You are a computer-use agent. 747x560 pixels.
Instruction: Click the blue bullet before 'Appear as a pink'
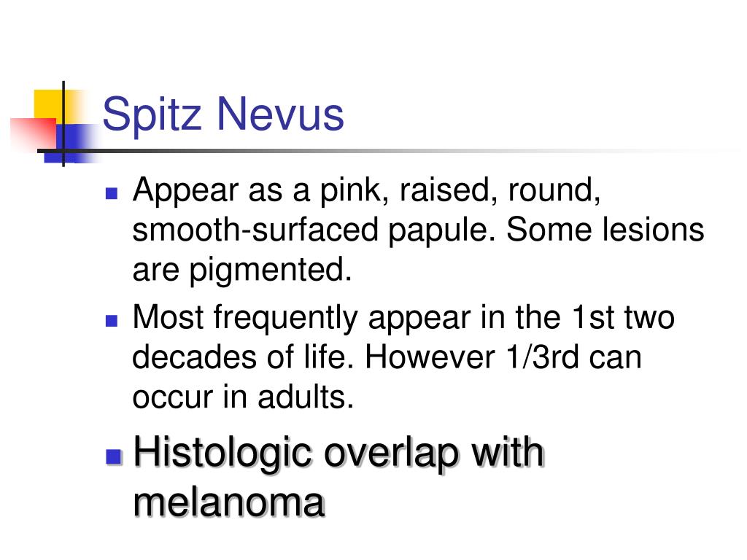(112, 192)
